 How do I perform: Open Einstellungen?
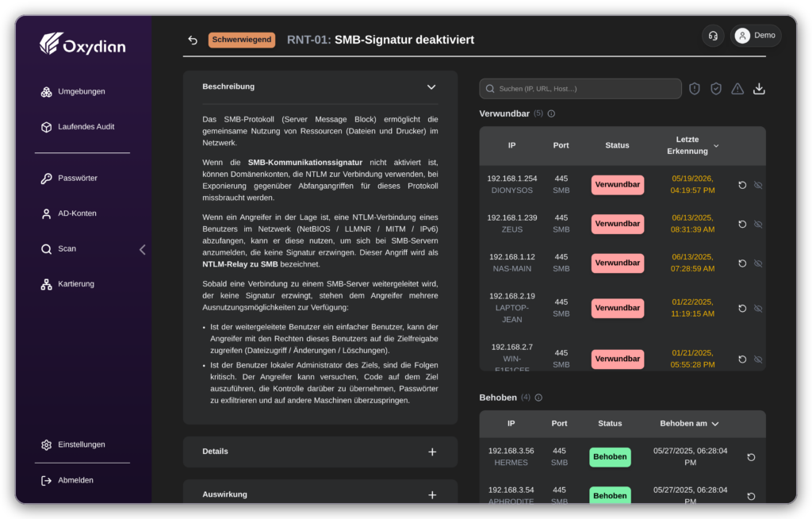[73, 444]
